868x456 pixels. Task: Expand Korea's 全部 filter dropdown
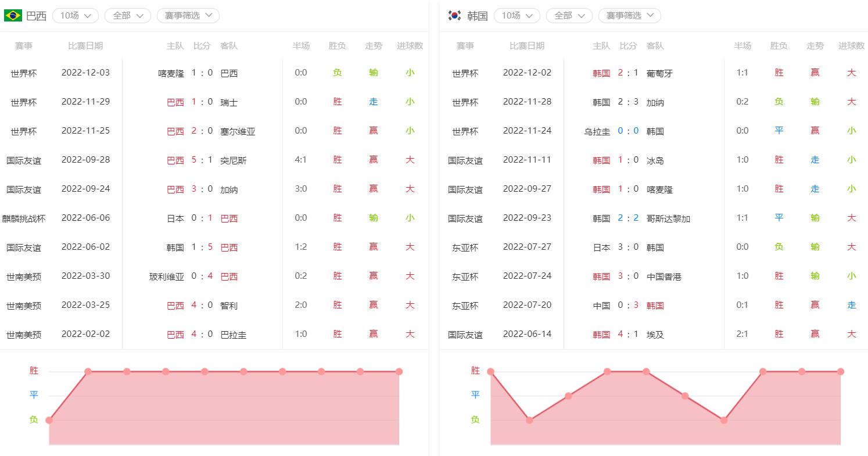[569, 16]
